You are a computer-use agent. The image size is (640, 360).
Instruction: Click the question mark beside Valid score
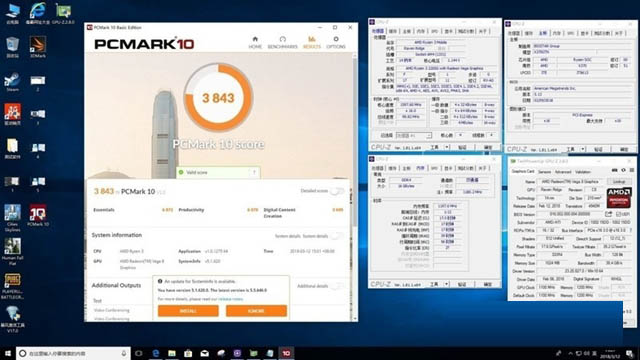click(254, 172)
